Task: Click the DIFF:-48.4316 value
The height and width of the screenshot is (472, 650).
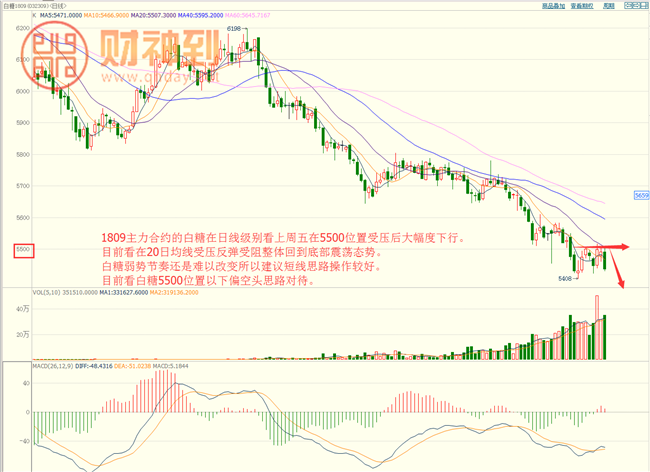Action: [94, 366]
